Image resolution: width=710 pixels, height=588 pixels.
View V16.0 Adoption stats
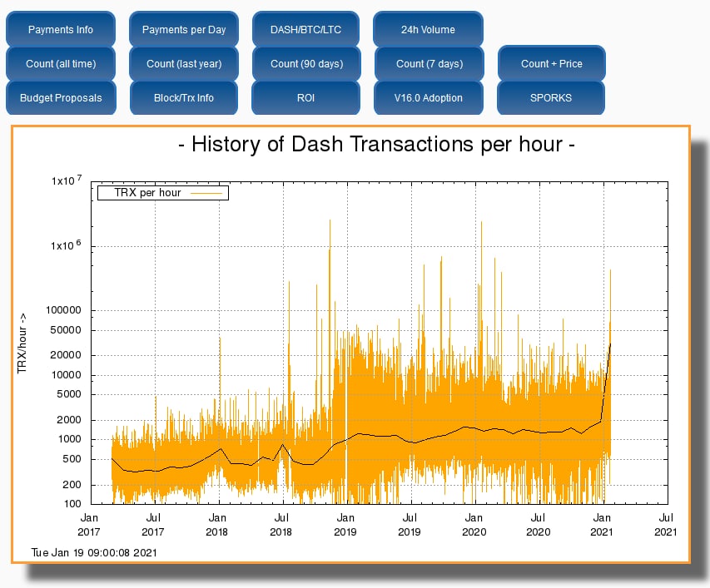429,97
